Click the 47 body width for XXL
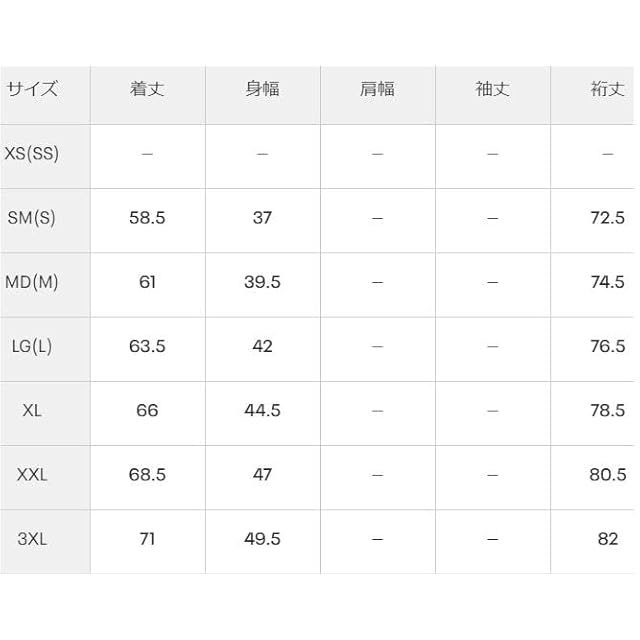 click(x=262, y=474)
